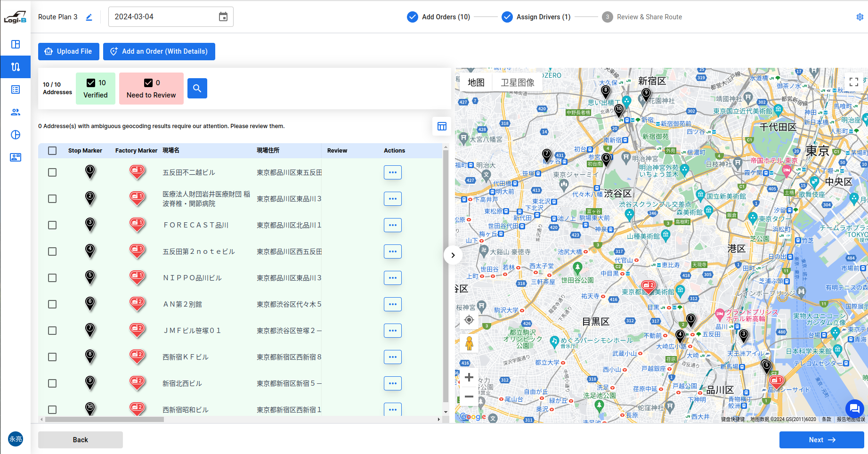Click the blue search magnifier button
The image size is (868, 454).
197,88
